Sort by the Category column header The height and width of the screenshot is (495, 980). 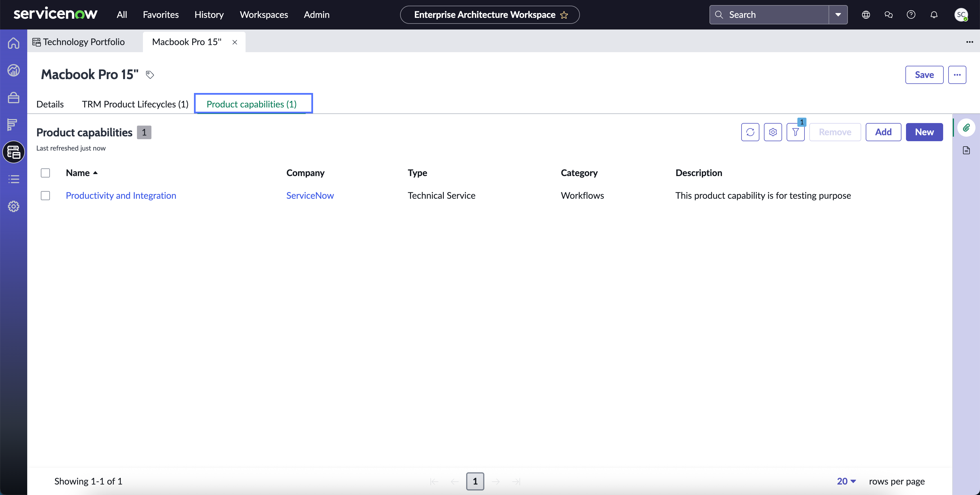pyautogui.click(x=579, y=173)
